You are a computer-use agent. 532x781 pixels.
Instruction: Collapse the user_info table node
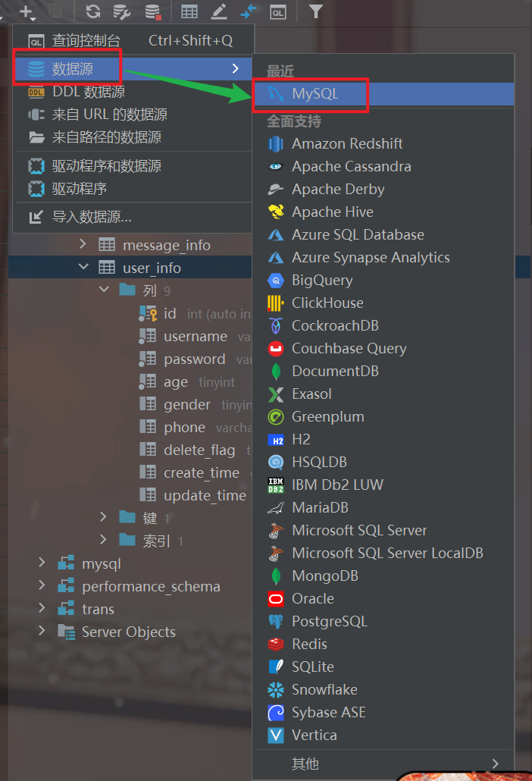(x=83, y=267)
